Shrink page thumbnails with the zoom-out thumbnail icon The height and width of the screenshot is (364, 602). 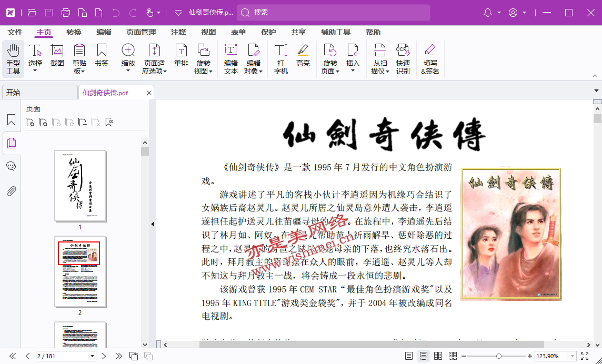[x=43, y=123]
